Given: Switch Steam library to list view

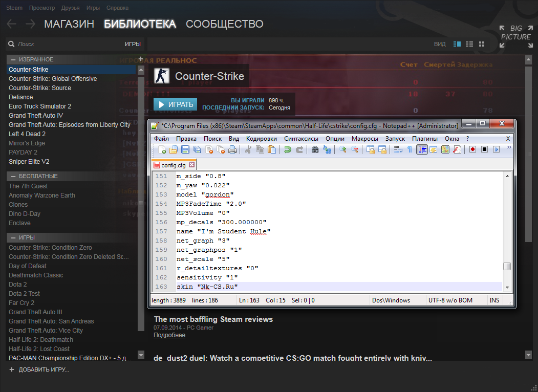Looking at the screenshot, I should pos(469,44).
